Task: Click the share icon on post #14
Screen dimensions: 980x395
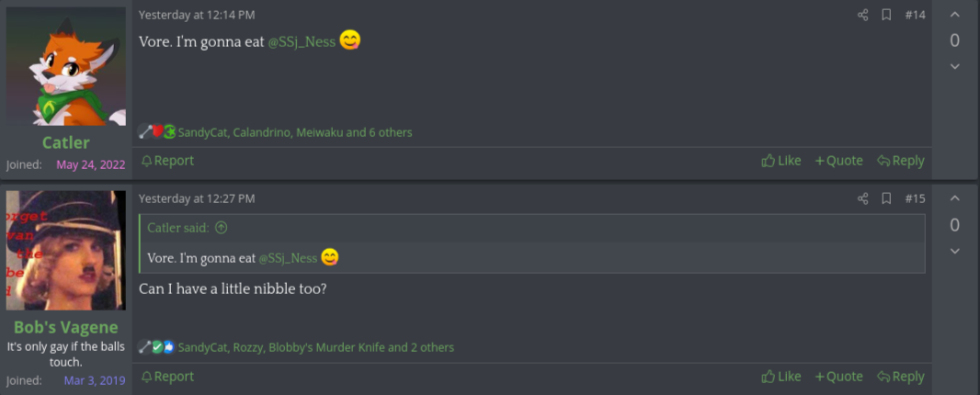Action: [x=862, y=15]
